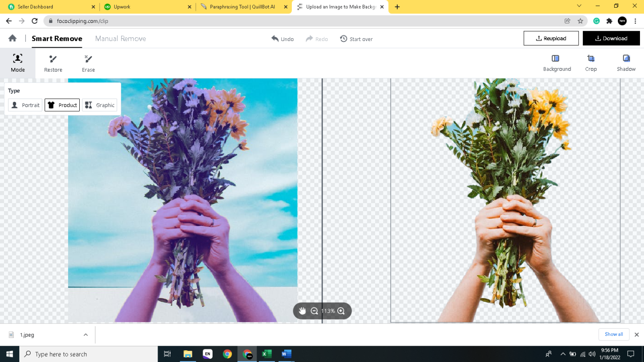Open the Shadow settings
This screenshot has height=362, width=644.
626,63
